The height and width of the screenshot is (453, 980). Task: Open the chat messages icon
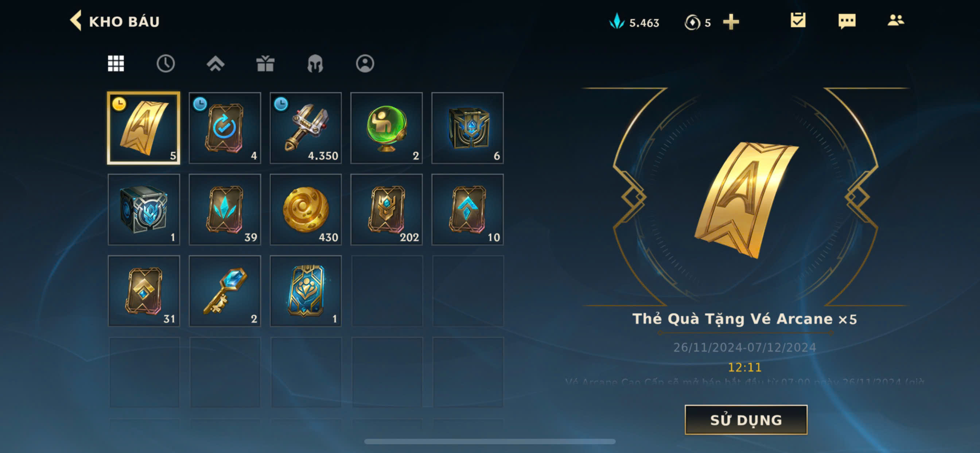click(847, 21)
